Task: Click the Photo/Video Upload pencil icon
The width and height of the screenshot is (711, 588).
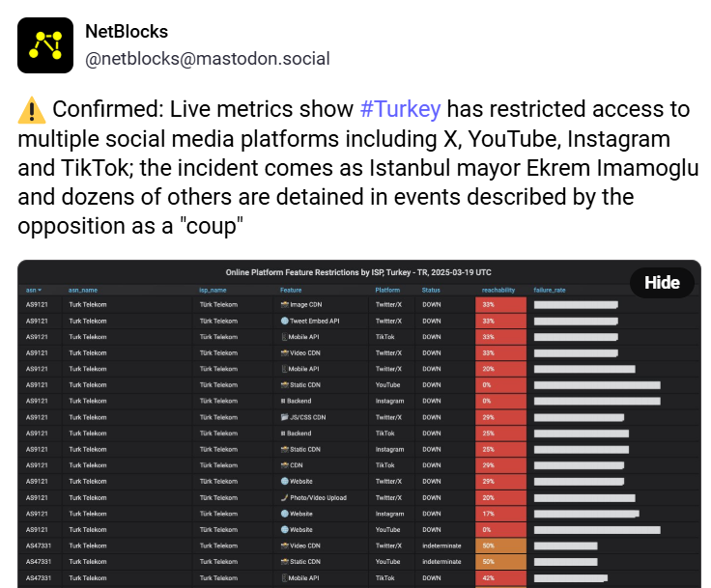Action: click(285, 498)
